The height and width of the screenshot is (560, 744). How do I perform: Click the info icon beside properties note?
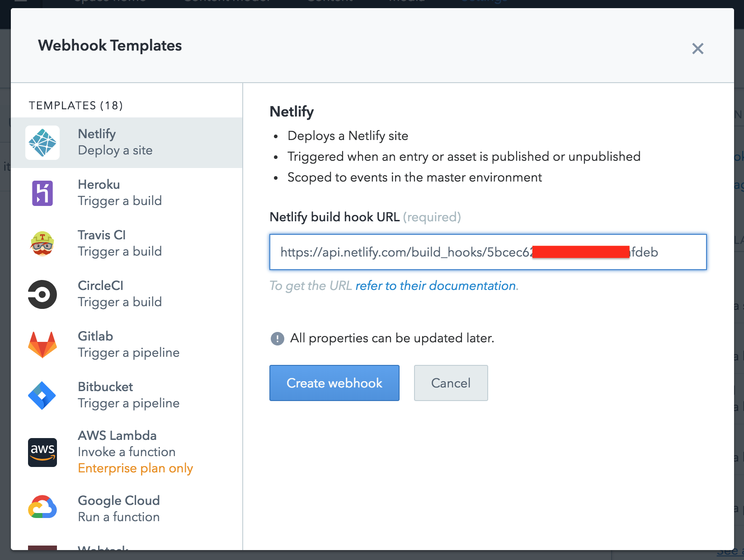[x=277, y=338]
